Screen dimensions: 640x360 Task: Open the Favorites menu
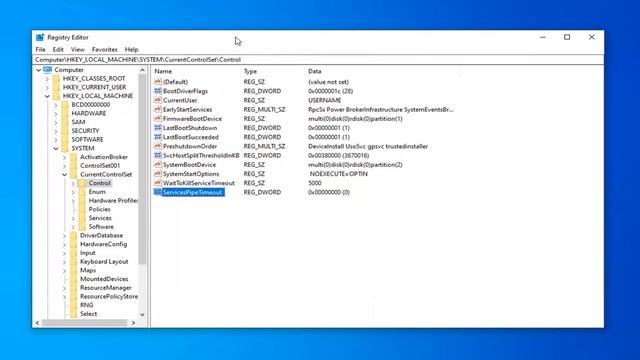pos(104,49)
